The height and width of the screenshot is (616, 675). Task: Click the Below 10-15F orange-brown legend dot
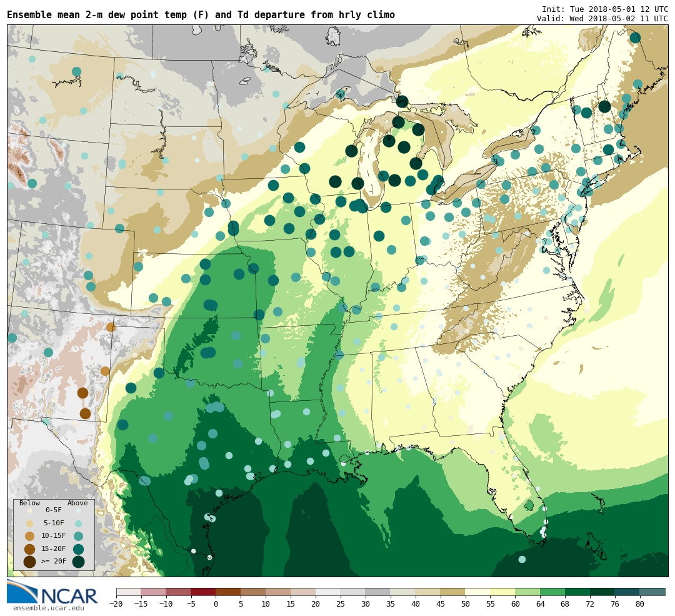coord(30,537)
